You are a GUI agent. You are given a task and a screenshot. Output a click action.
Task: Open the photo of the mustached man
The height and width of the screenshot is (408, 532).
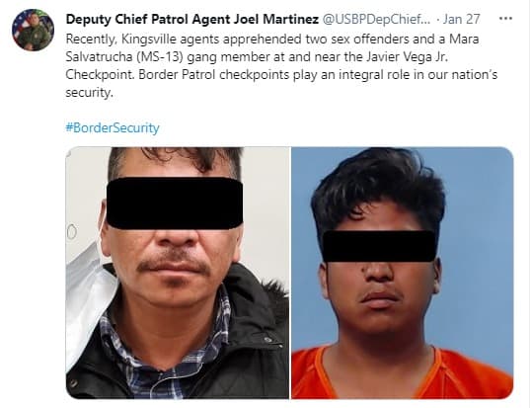[x=178, y=273]
